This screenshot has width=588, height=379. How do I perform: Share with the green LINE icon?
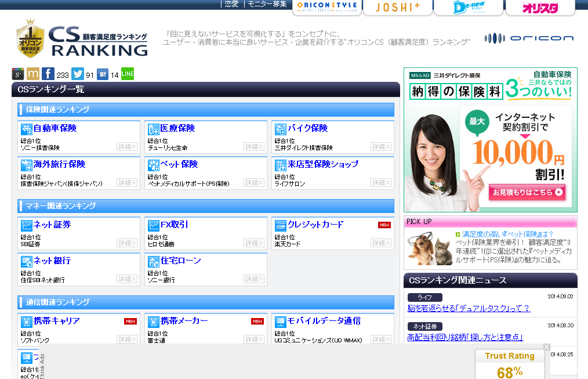(x=128, y=74)
